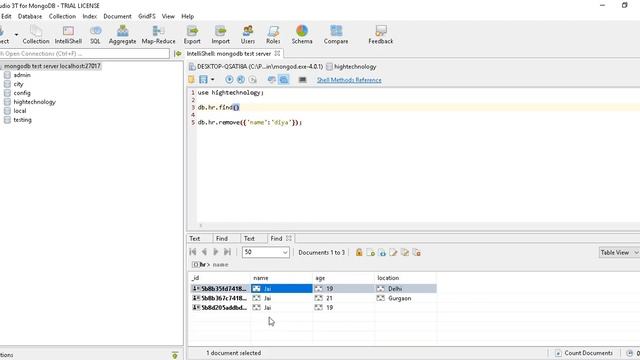
Task: Select the Delhi location cell
Action: (405, 289)
